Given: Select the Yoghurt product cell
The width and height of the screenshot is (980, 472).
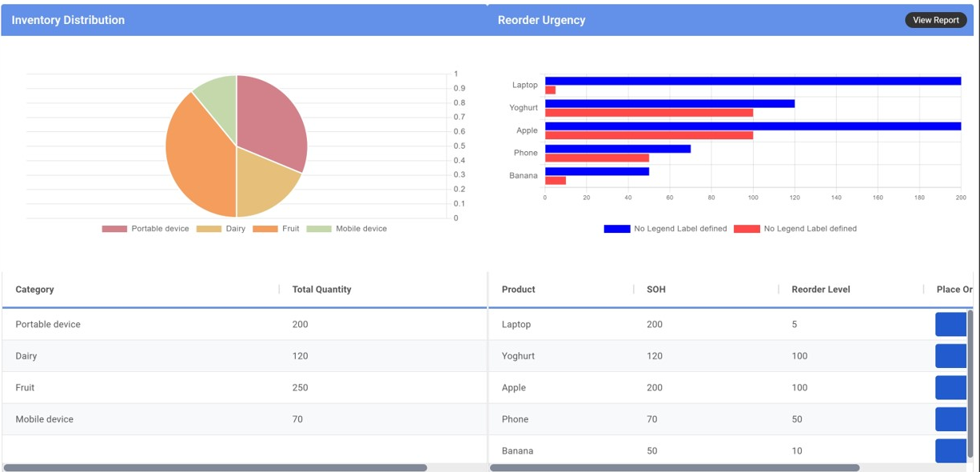Looking at the screenshot, I should 519,356.
